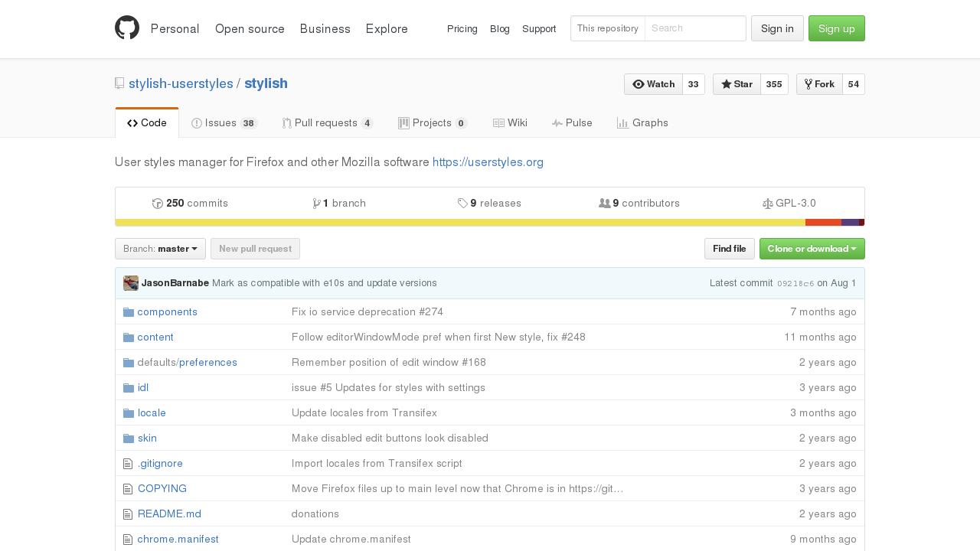
Task: Click the Pricing link
Action: (x=462, y=28)
